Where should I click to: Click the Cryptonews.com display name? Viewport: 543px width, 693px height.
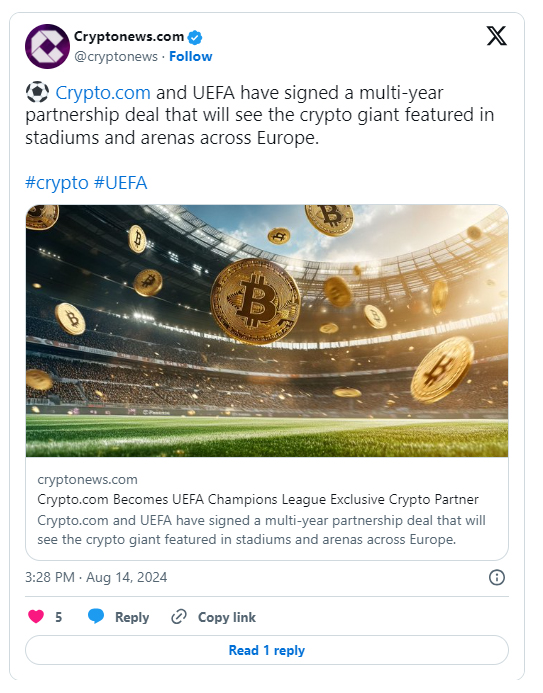click(129, 37)
